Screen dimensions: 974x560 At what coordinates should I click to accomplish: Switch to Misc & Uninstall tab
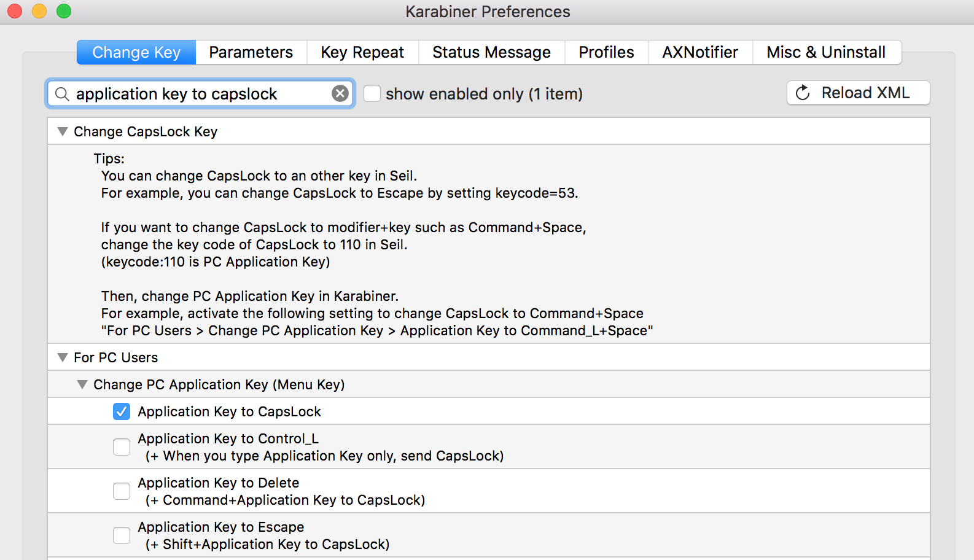[x=826, y=52]
